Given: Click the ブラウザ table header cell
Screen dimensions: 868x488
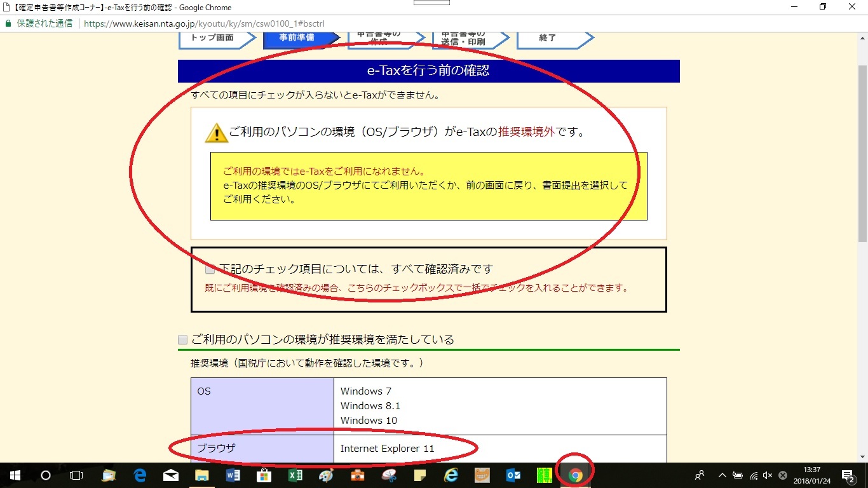Looking at the screenshot, I should click(262, 449).
